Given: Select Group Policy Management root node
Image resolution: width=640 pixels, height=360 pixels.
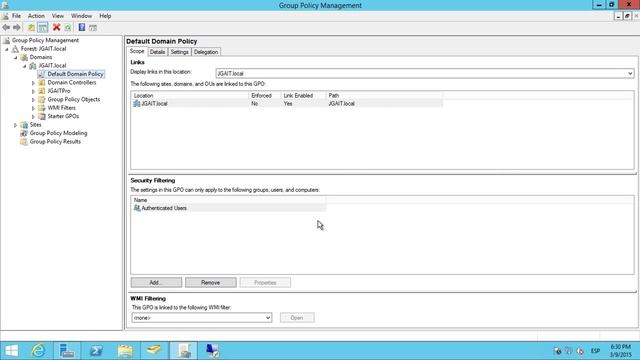Looking at the screenshot, I should coord(45,40).
